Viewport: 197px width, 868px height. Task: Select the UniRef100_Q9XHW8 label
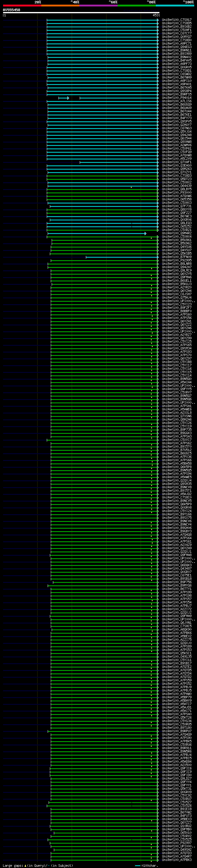tap(177, 142)
